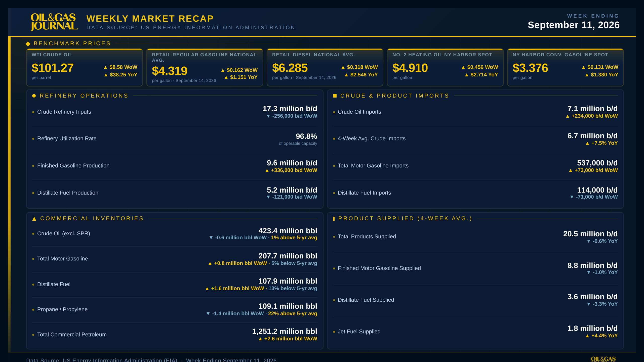This screenshot has height=362, width=644.
Task: Select the Crude Oil (excl. SPR) inventory label
Action: (64, 234)
